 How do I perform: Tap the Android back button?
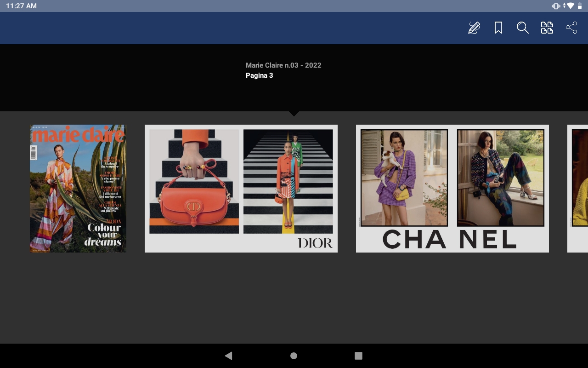(228, 356)
